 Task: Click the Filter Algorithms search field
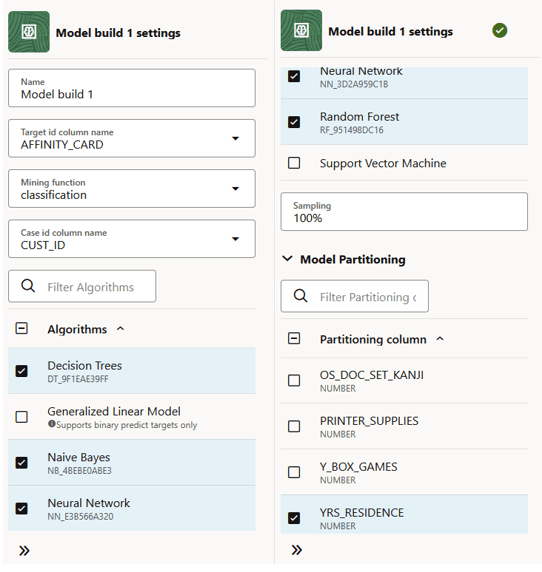(x=82, y=286)
